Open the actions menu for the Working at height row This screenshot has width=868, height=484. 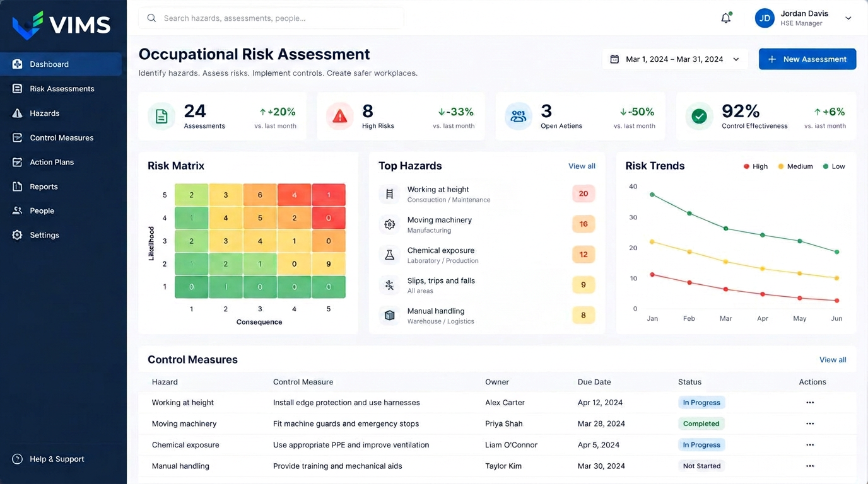[810, 403]
